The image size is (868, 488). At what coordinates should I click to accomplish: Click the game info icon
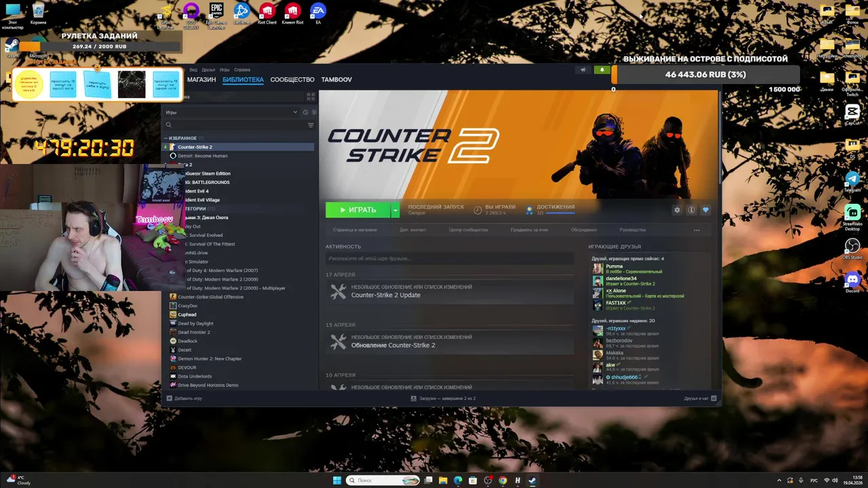click(691, 210)
